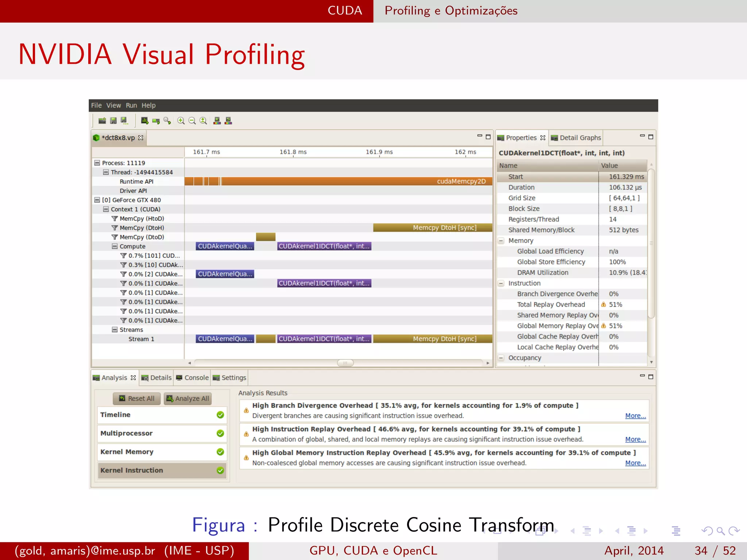Open More link for Instruction Replay Overhead
The image size is (747, 560).
pyautogui.click(x=635, y=439)
